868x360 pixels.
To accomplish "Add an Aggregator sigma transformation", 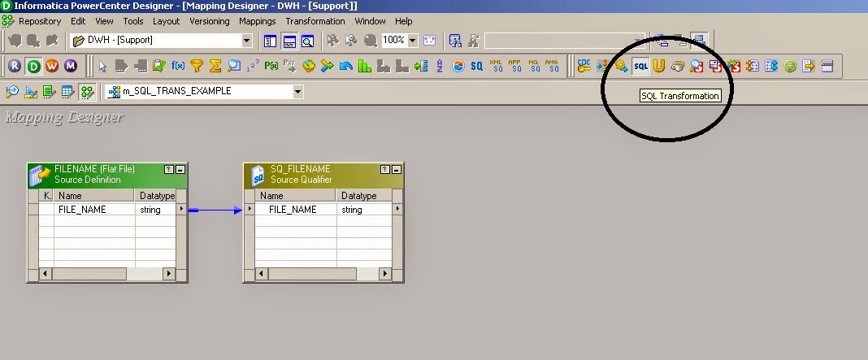I will [x=215, y=66].
